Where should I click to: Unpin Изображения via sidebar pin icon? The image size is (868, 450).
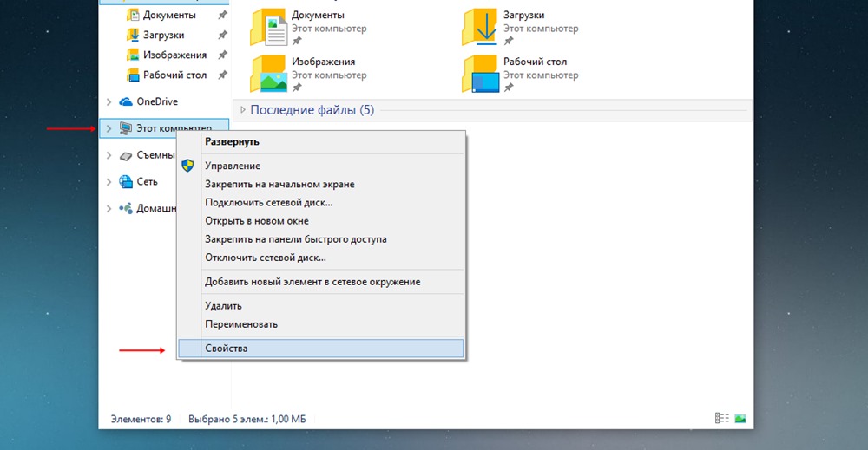click(222, 55)
